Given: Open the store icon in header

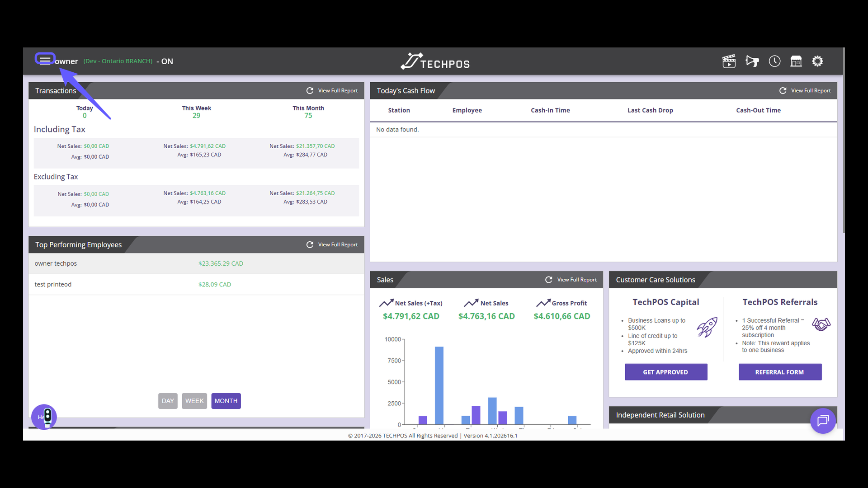Looking at the screenshot, I should [x=796, y=61].
